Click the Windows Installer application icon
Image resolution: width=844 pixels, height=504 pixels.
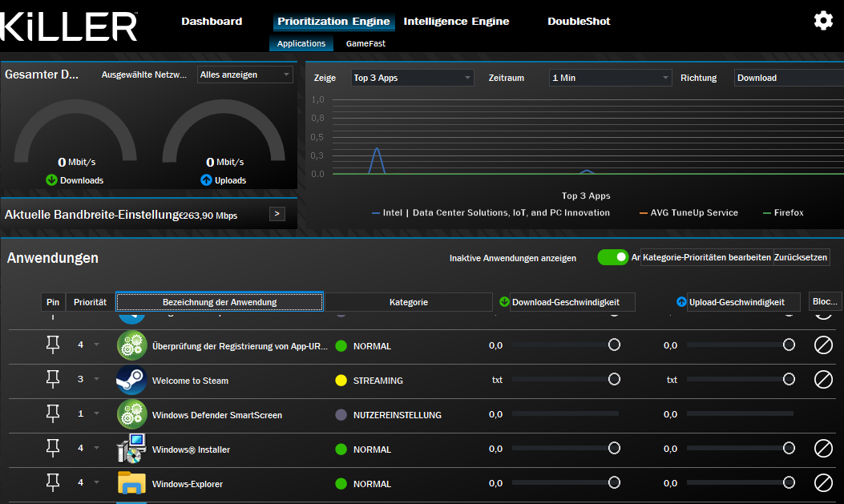point(131,449)
